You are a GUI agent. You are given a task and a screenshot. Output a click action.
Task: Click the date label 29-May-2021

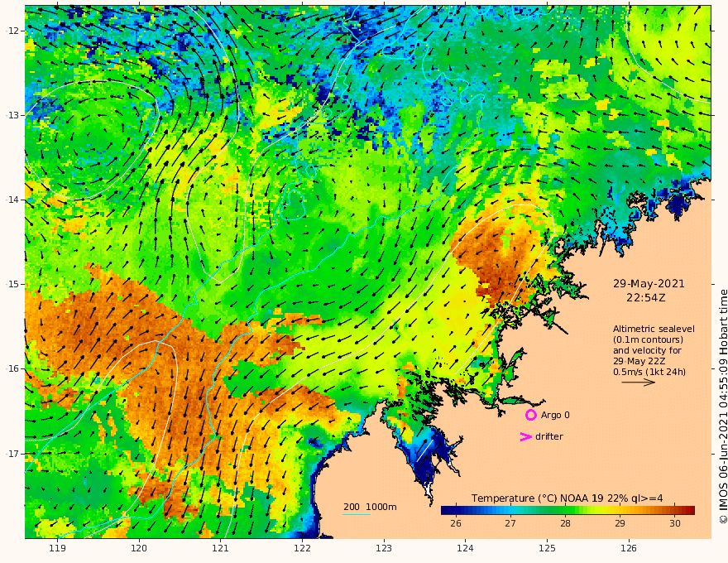649,283
